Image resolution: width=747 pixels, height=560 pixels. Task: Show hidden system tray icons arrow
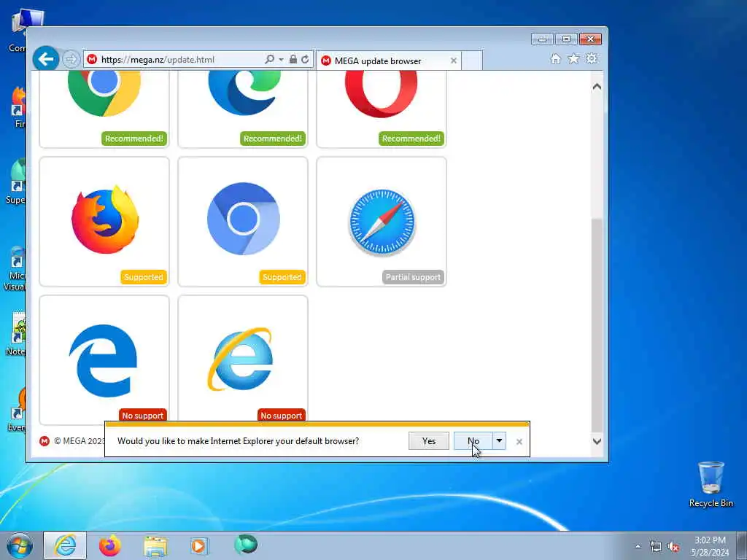[x=638, y=546]
